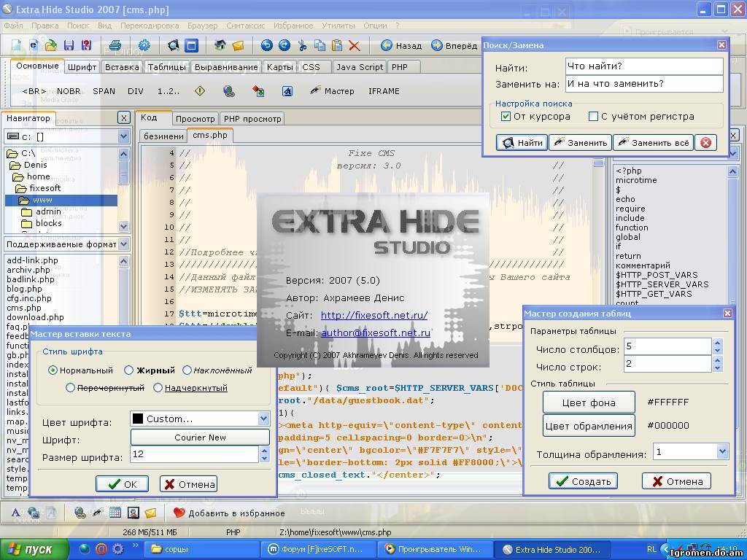Viewport: 747px width, 560px height.
Task: Redo with the blue forward-arrow icon
Action: [x=285, y=46]
